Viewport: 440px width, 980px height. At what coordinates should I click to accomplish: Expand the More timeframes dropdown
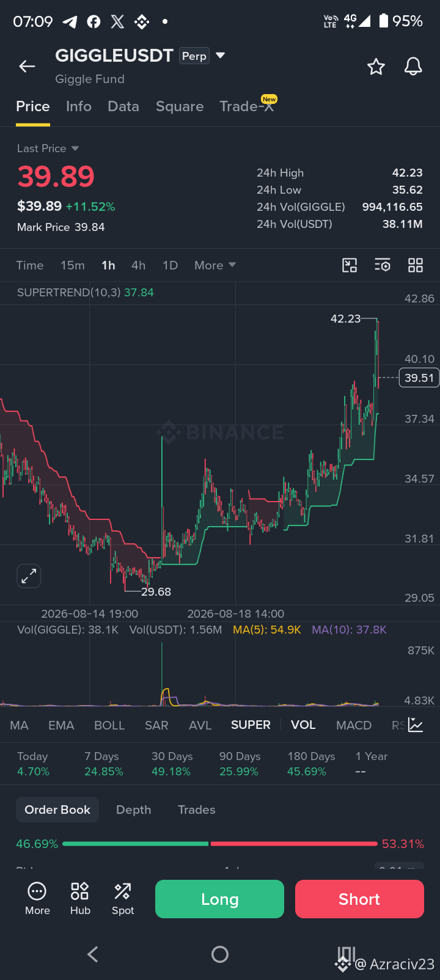click(x=215, y=265)
